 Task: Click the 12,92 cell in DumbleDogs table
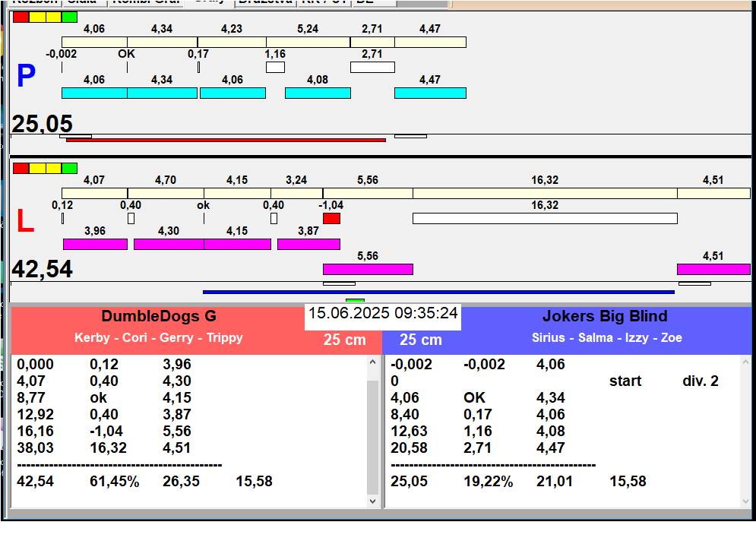(35, 414)
